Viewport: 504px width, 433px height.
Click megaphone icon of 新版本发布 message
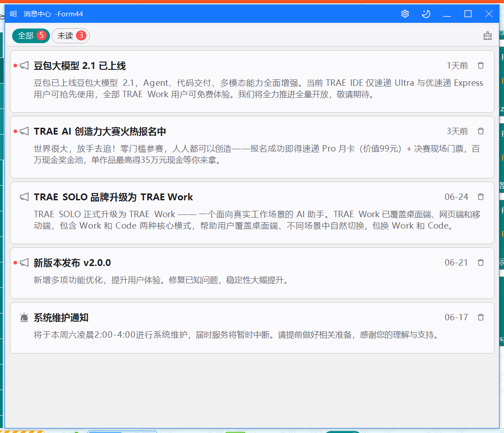tap(25, 263)
